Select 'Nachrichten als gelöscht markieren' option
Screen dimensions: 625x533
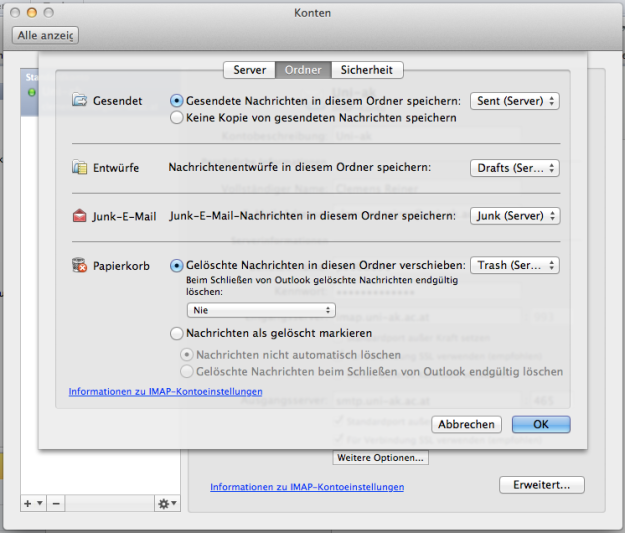[178, 333]
